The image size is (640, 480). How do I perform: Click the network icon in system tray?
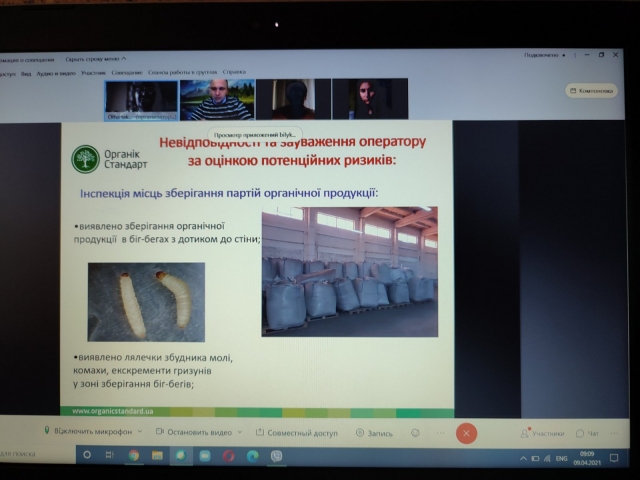[x=547, y=459]
